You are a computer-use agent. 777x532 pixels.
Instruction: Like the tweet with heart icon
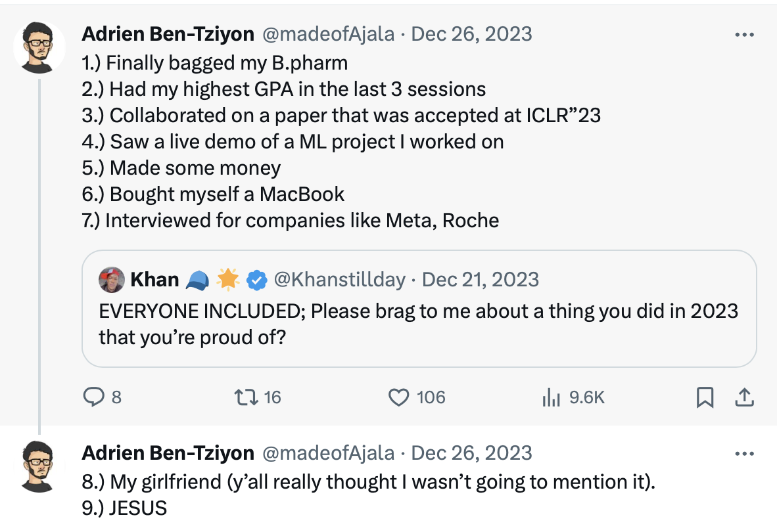(x=398, y=397)
